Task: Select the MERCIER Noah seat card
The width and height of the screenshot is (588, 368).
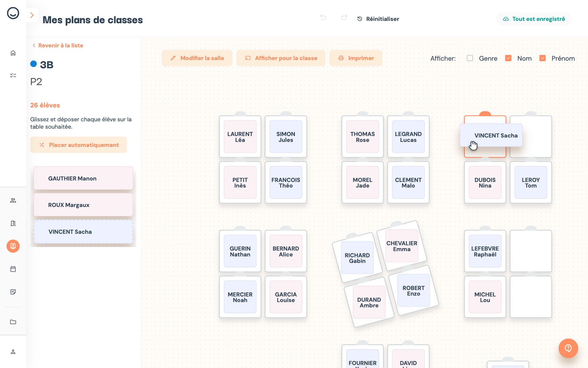Action: coord(240,297)
